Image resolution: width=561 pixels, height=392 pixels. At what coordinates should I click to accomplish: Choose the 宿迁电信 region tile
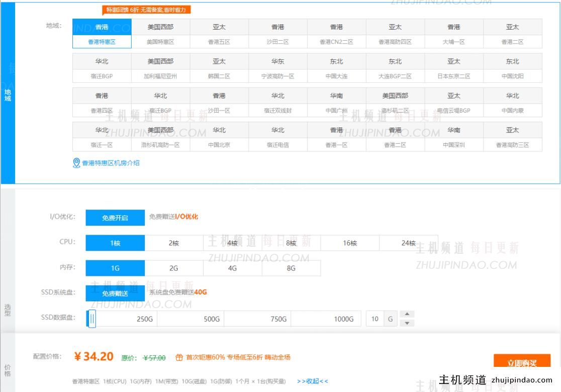(x=278, y=137)
